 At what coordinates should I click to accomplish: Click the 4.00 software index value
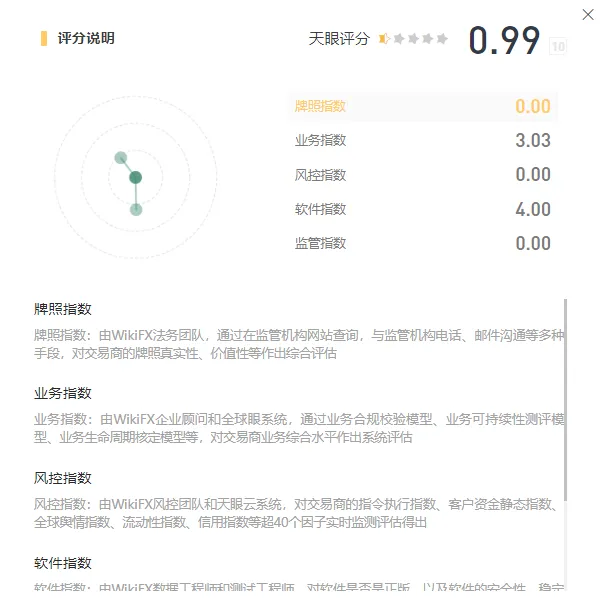pyautogui.click(x=533, y=209)
